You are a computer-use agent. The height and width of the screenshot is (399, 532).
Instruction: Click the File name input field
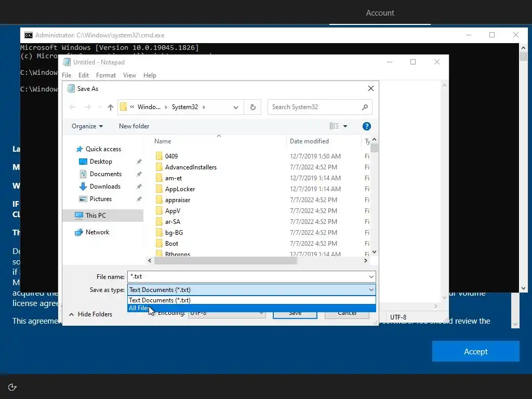click(x=248, y=277)
